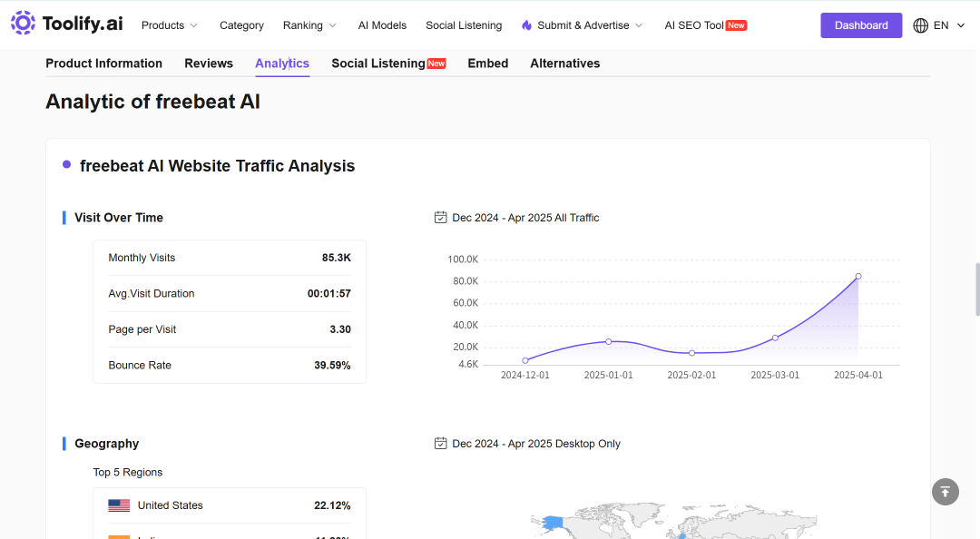
Task: Click the Dec 2024 - Apr 2025 Desktop Only label
Action: (x=536, y=444)
